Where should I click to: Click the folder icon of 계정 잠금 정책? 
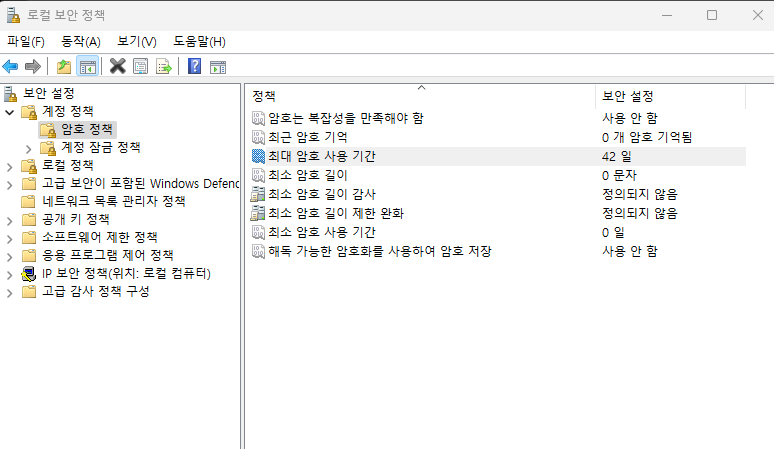(x=48, y=147)
